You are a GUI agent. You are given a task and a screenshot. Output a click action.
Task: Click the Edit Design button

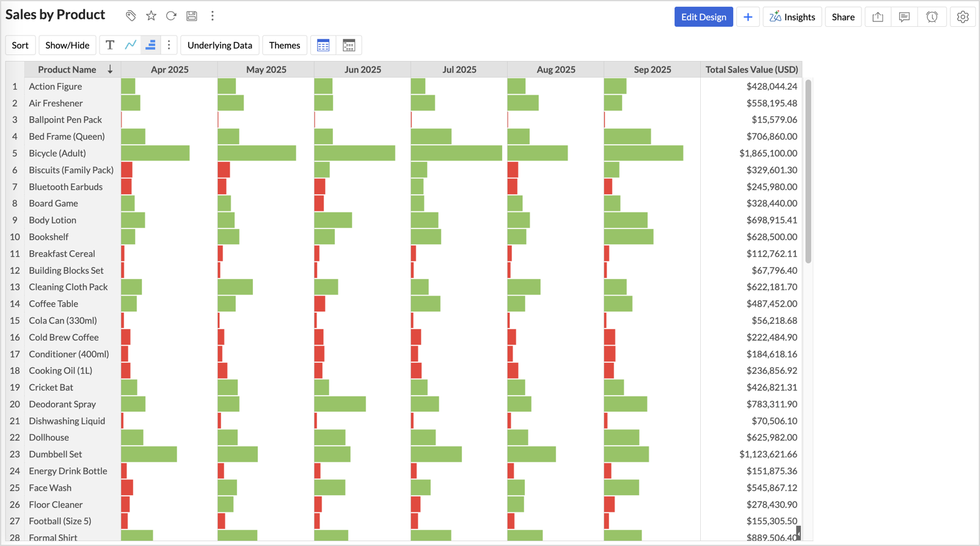[x=703, y=17]
